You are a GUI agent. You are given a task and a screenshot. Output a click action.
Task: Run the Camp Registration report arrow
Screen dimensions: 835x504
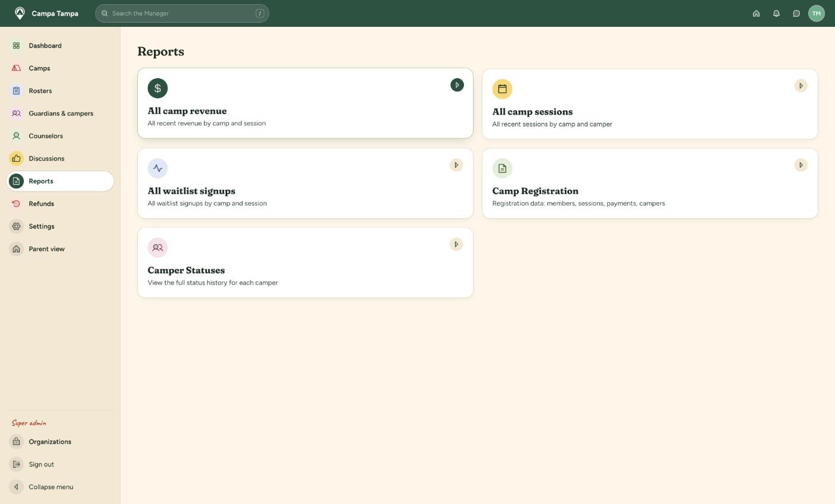click(x=801, y=165)
